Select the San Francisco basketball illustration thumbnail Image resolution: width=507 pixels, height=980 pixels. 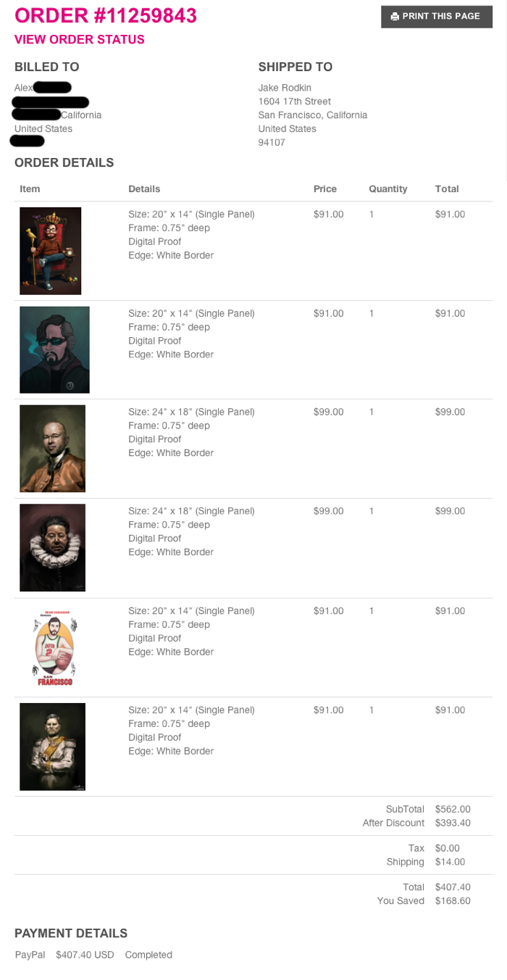click(x=55, y=647)
